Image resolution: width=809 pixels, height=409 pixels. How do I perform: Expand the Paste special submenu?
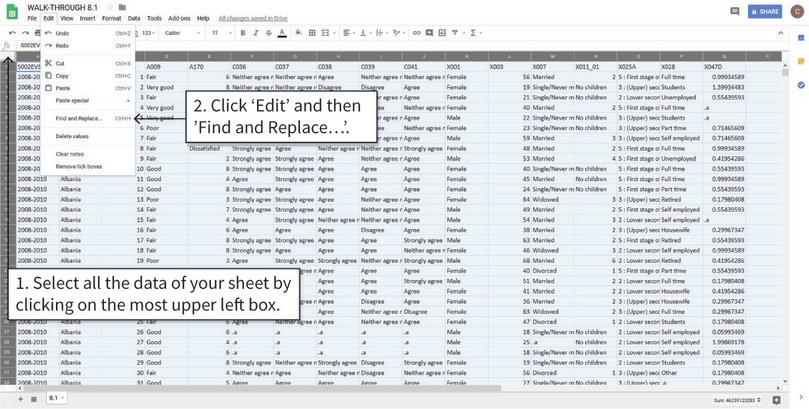[x=88, y=101]
